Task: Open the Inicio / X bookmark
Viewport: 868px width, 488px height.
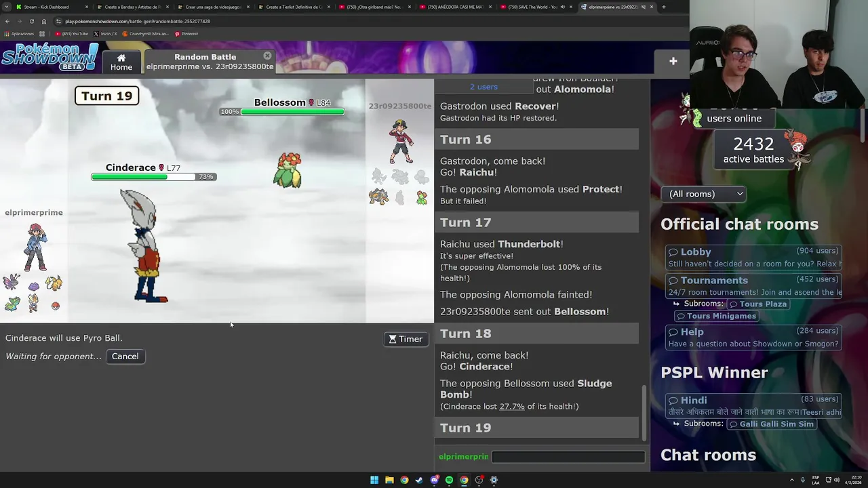Action: [105, 34]
